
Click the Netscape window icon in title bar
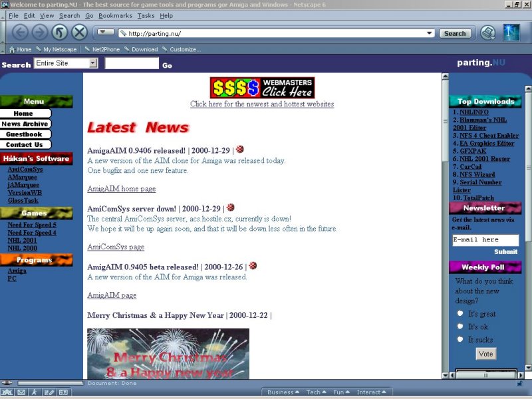(x=5, y=5)
